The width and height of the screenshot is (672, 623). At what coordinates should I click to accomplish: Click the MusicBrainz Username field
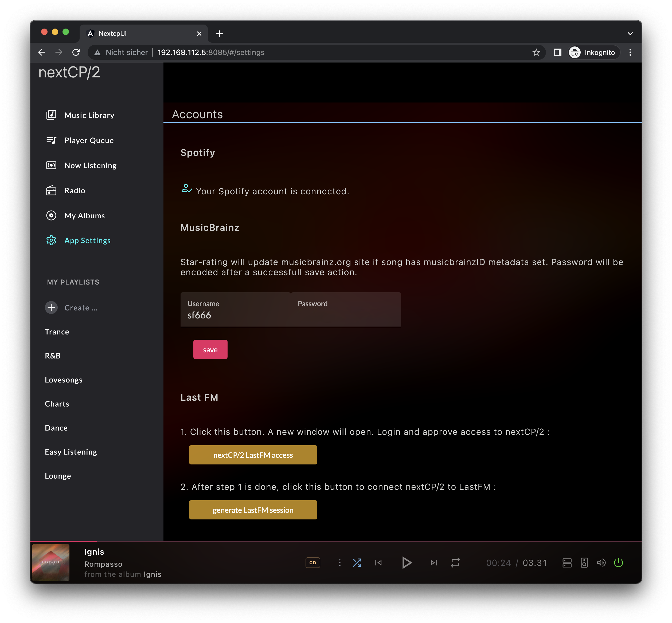(x=236, y=310)
